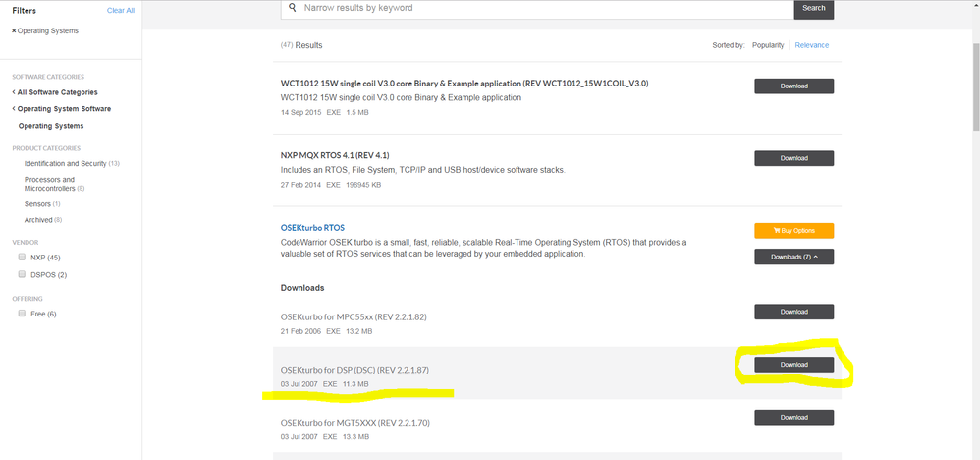Filter by Identification and Security (13)
The image size is (980, 460).
coord(72,163)
